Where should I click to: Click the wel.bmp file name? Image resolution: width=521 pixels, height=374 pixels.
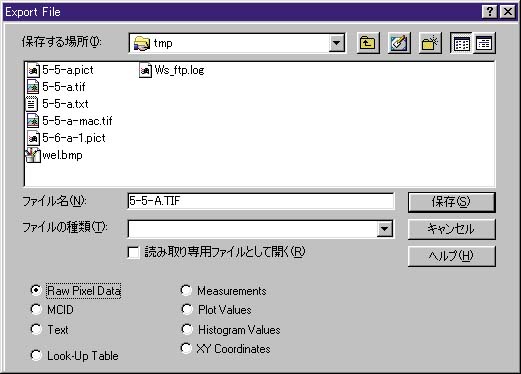pyautogui.click(x=62, y=155)
